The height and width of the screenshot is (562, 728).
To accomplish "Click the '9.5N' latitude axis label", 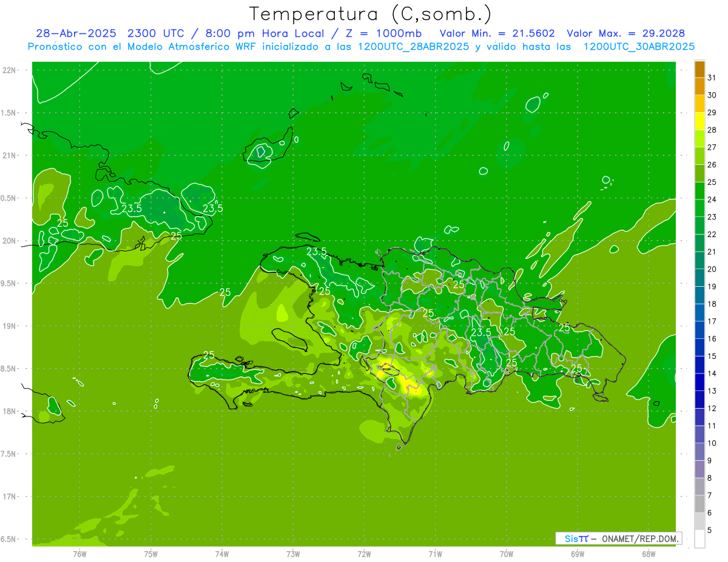I will point(8,283).
